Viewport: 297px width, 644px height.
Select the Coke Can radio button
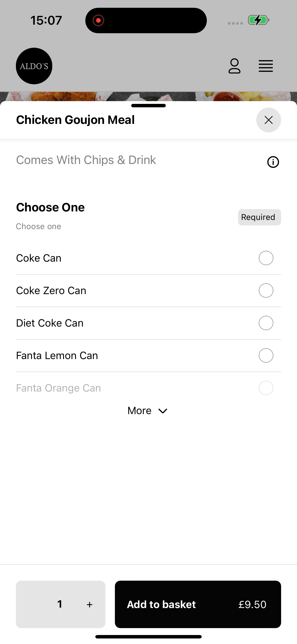tap(266, 258)
